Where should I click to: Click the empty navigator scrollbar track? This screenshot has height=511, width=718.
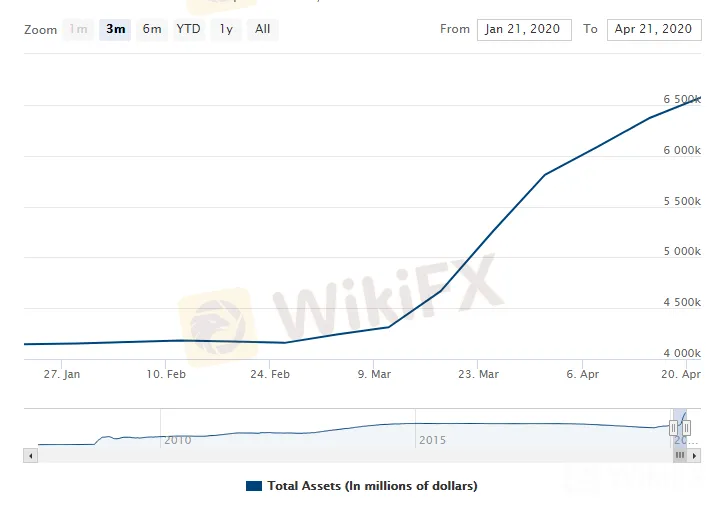point(350,456)
